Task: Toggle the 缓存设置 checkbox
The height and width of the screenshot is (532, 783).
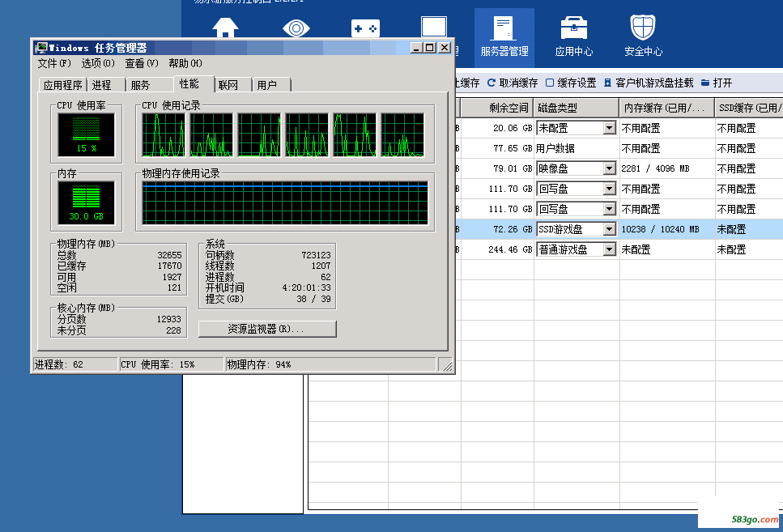Action: 550,83
